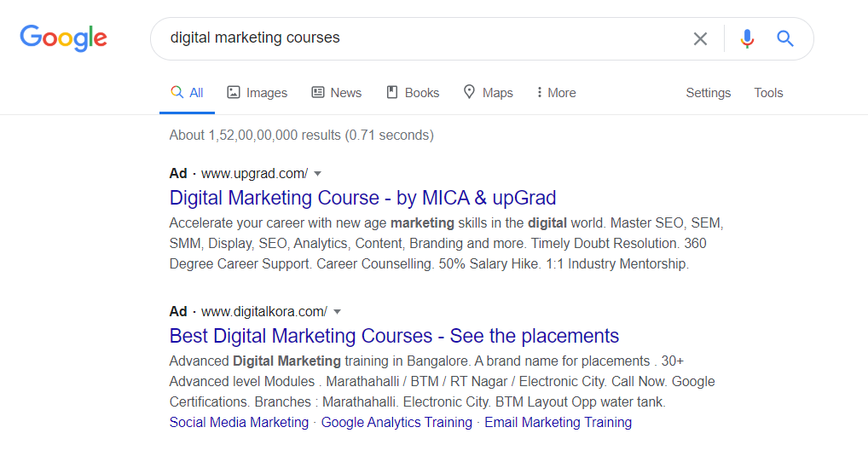Expand the digitalkora.com ad dropdown arrow
Viewport: 868px width, 462px height.
tap(337, 311)
